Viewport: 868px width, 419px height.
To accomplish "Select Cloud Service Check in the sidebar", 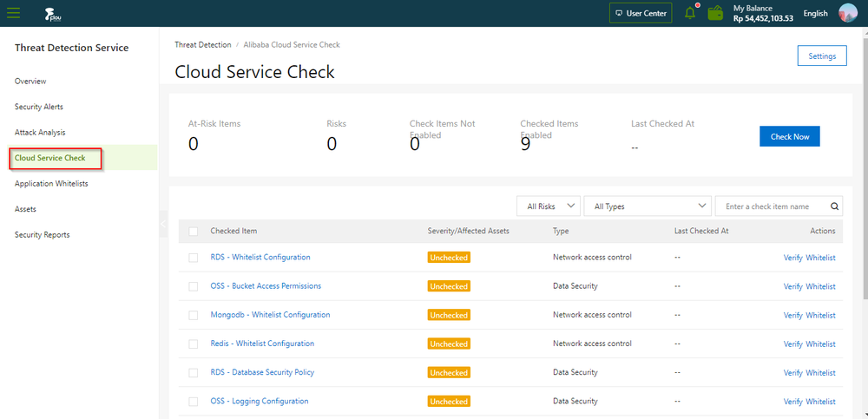I will (x=49, y=158).
